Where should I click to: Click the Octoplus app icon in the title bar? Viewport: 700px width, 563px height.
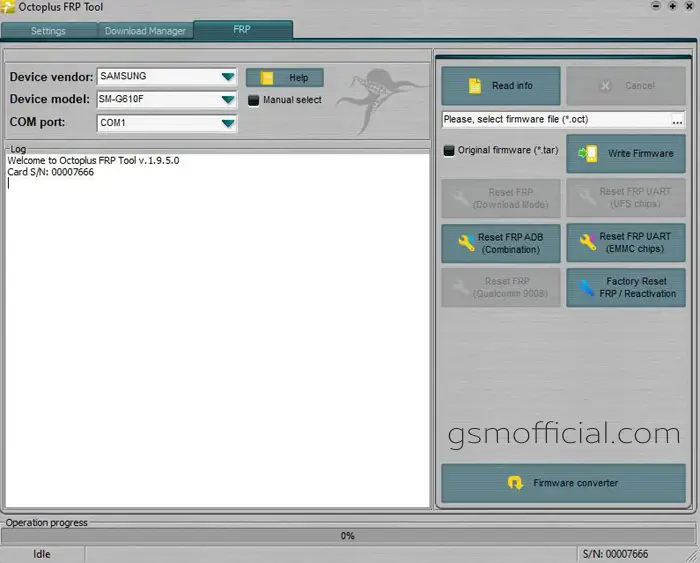point(8,7)
